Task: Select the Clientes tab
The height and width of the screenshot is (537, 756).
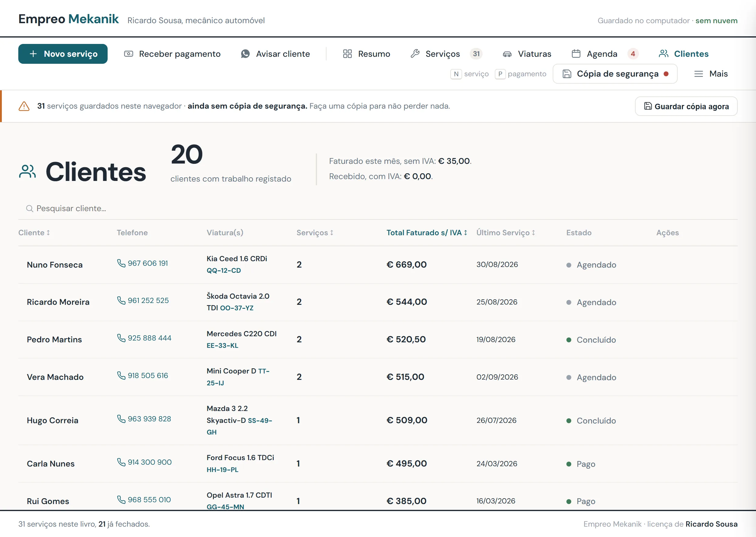Action: coord(683,54)
